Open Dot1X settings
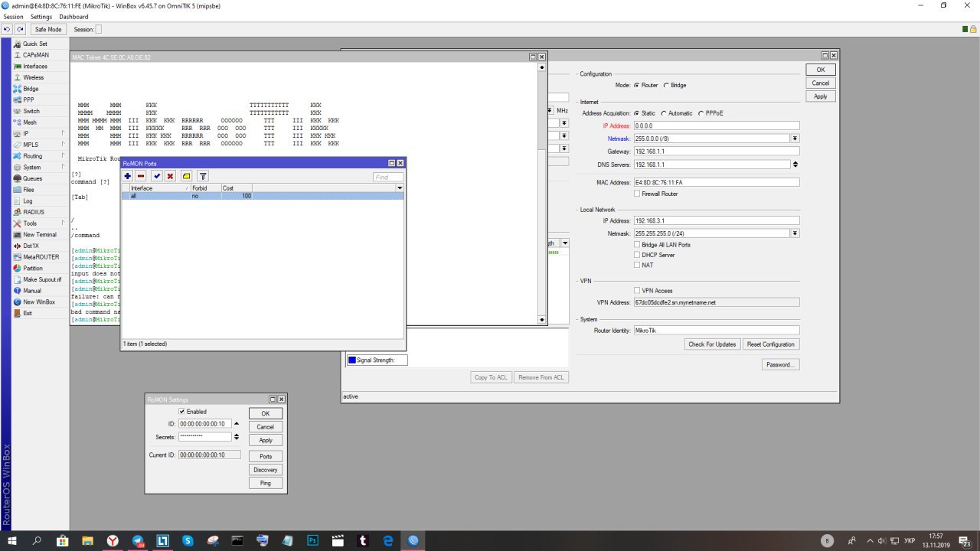This screenshot has height=551, width=980. pyautogui.click(x=31, y=246)
